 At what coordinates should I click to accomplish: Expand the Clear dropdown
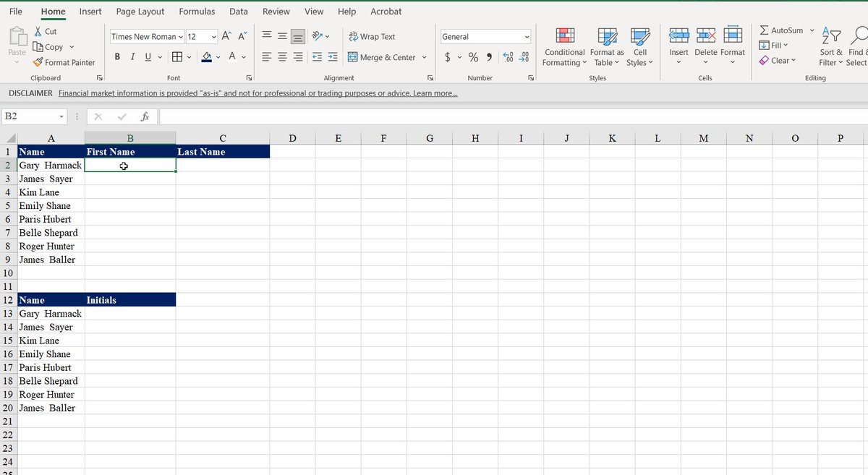coord(793,61)
